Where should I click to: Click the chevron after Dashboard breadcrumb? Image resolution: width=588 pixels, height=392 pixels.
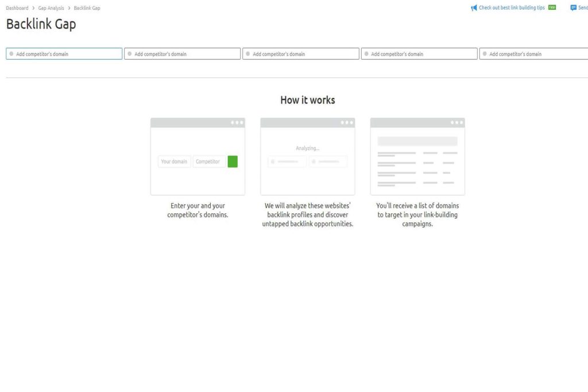tap(33, 8)
